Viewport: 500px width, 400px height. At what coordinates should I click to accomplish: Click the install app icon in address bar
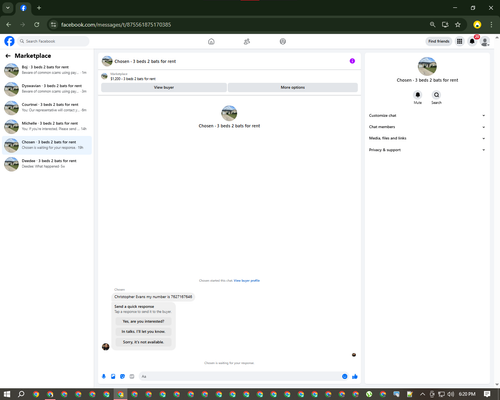[x=445, y=24]
